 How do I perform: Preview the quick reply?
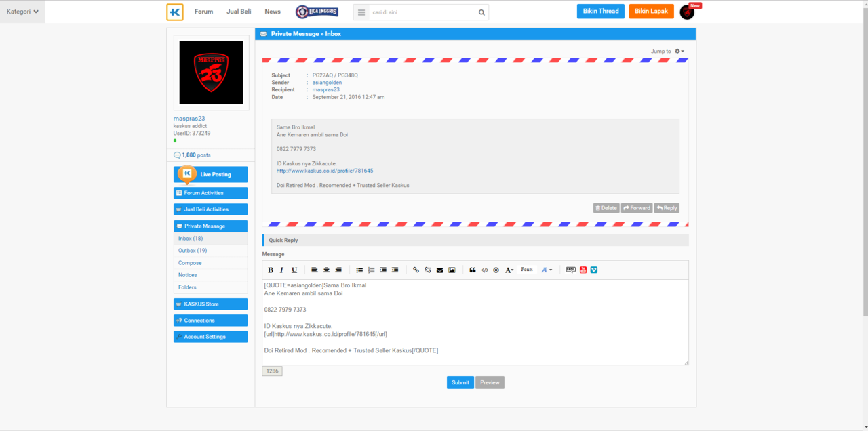(490, 382)
